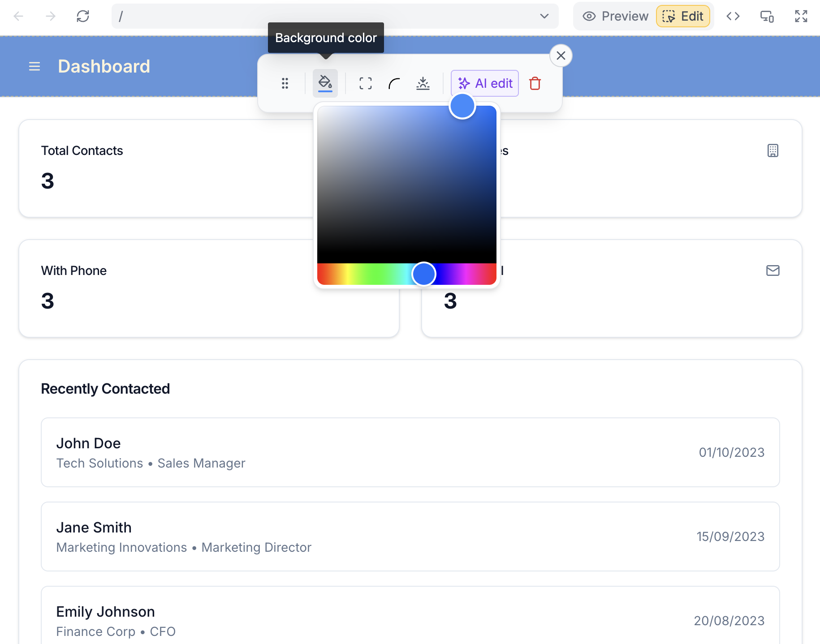Expand preview to fullscreen
The width and height of the screenshot is (820, 644).
(801, 17)
